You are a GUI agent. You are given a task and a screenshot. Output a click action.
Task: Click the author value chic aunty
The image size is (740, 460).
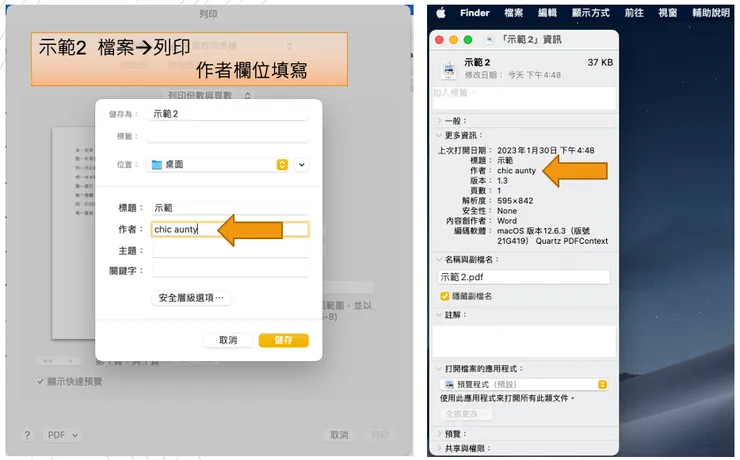[516, 171]
